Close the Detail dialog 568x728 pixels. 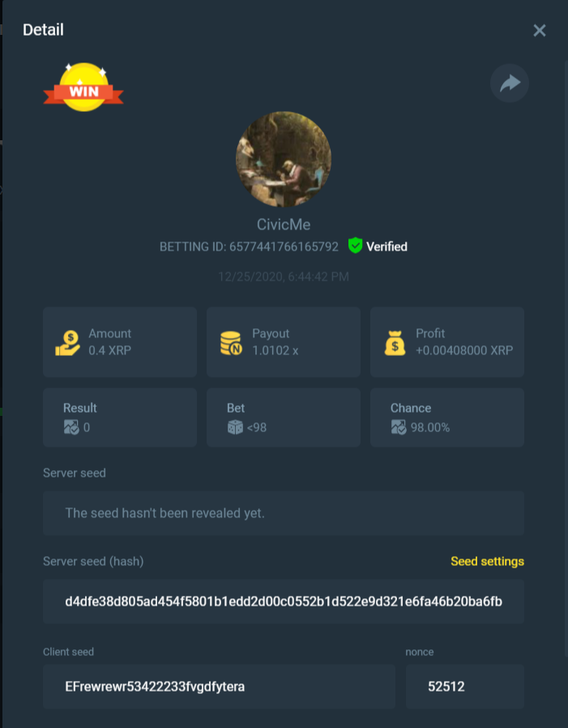click(539, 31)
